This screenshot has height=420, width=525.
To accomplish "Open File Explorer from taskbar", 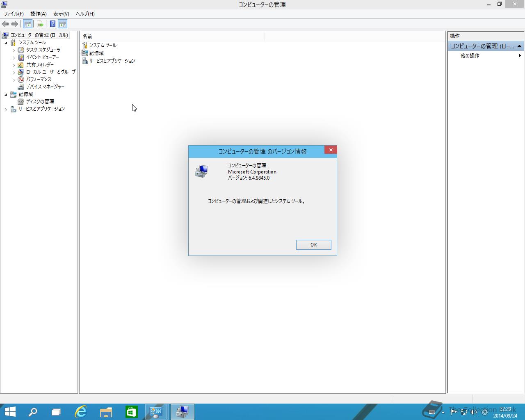I will pos(106,412).
